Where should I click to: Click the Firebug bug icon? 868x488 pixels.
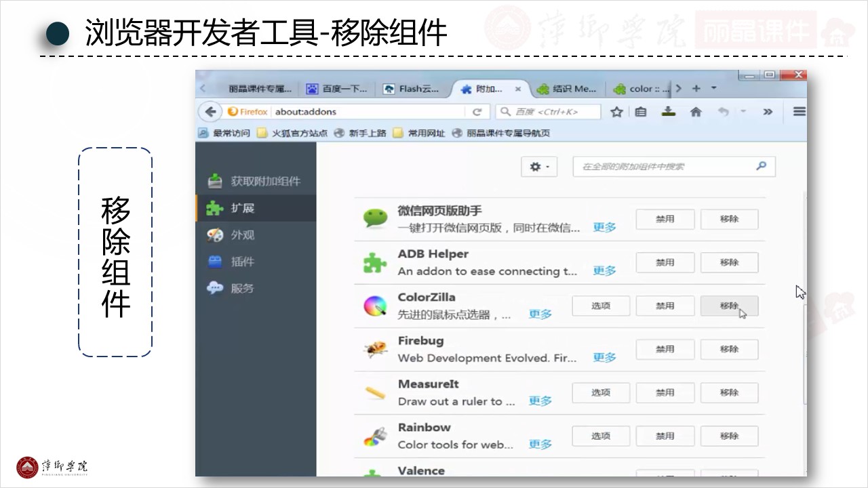(375, 349)
